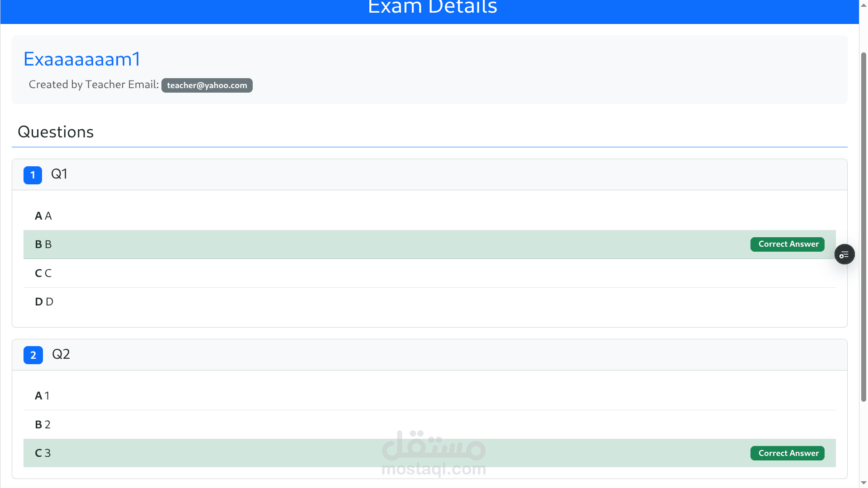Click the Questions section heading
The image size is (868, 488).
56,132
